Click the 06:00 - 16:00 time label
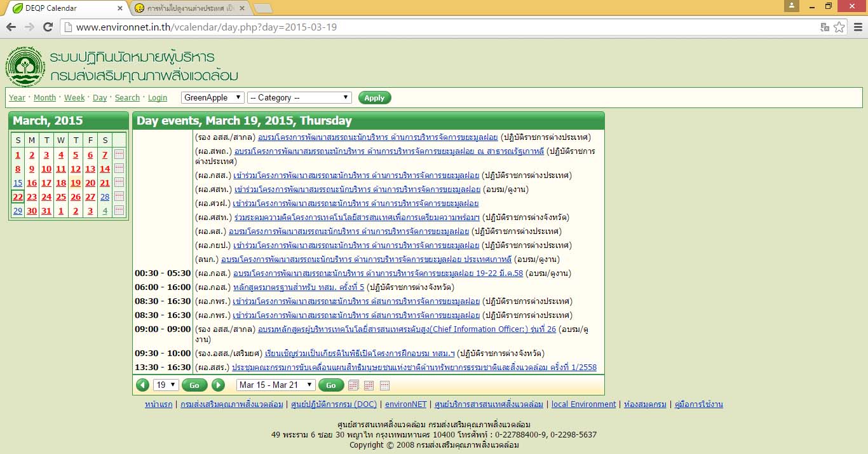This screenshot has height=454, width=868. (x=163, y=287)
